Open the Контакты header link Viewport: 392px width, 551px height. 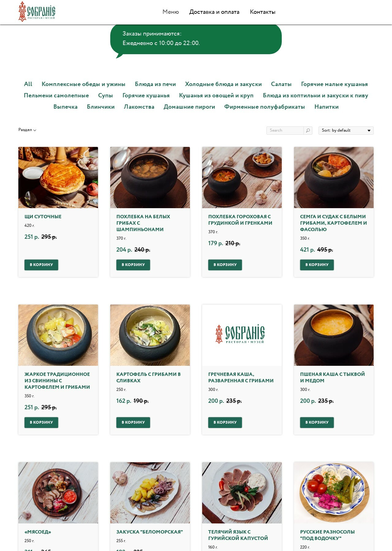click(x=263, y=12)
